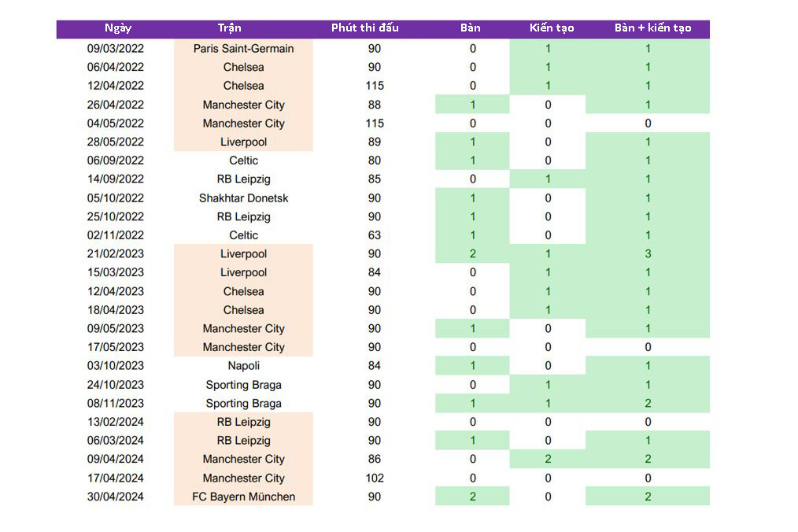
Task: Select the date 30/04/2024
Action: click(x=115, y=497)
